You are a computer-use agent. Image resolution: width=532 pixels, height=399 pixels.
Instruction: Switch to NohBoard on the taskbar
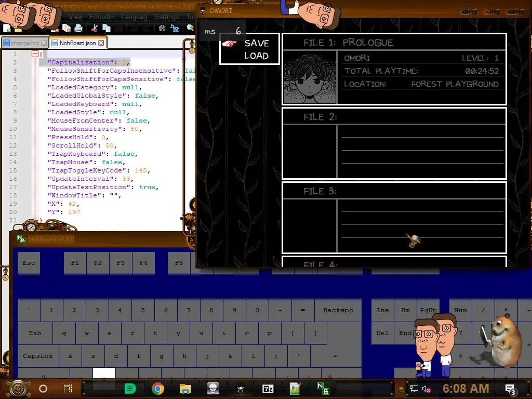tap(323, 389)
